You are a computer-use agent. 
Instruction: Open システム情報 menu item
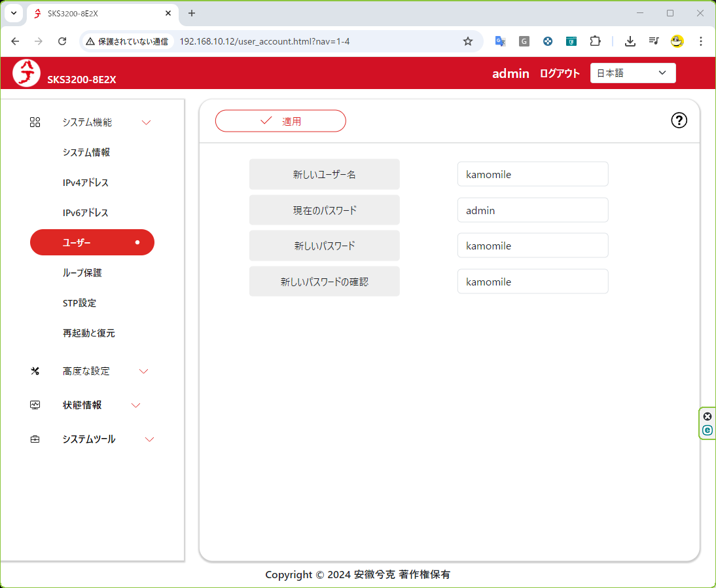pyautogui.click(x=86, y=152)
